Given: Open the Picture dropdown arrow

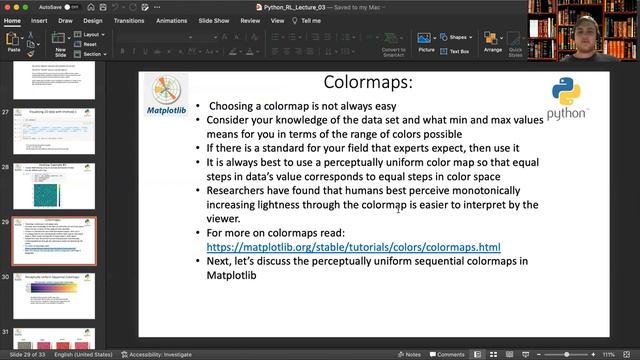Looking at the screenshot, I should (x=434, y=38).
